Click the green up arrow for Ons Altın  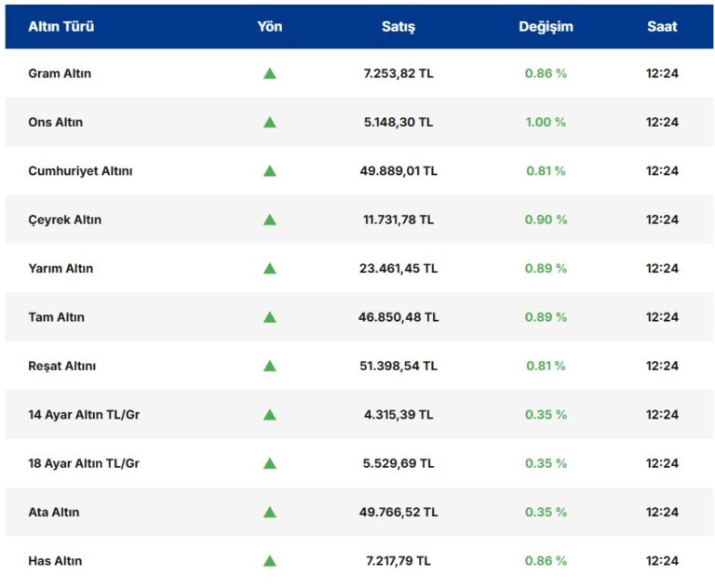pos(269,122)
